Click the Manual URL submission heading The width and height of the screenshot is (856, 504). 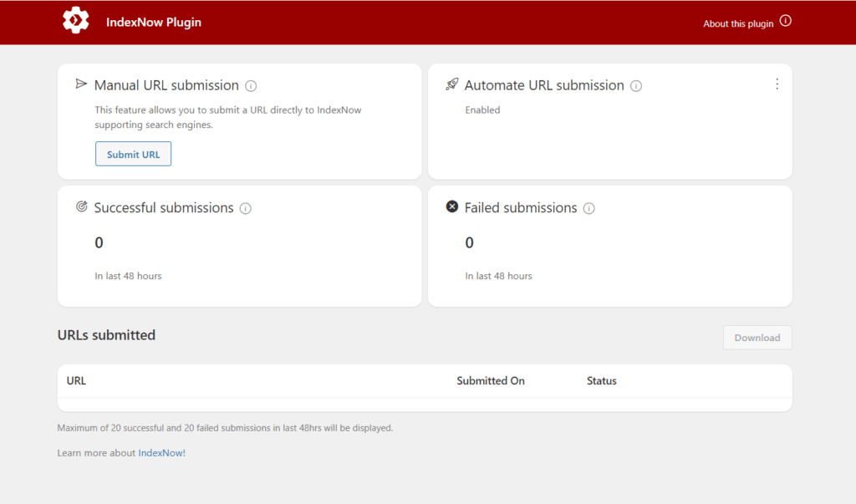[166, 85]
